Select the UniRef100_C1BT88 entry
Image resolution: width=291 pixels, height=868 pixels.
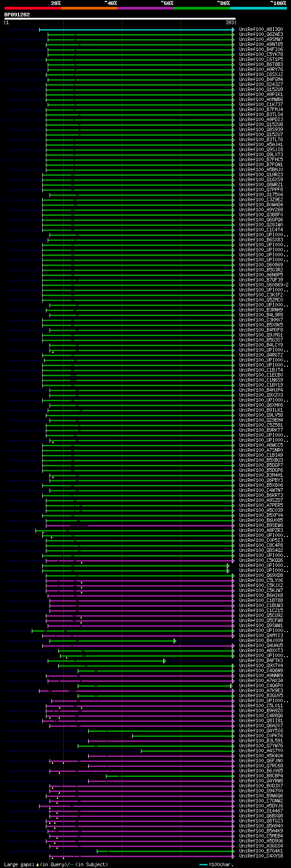click(x=261, y=601)
